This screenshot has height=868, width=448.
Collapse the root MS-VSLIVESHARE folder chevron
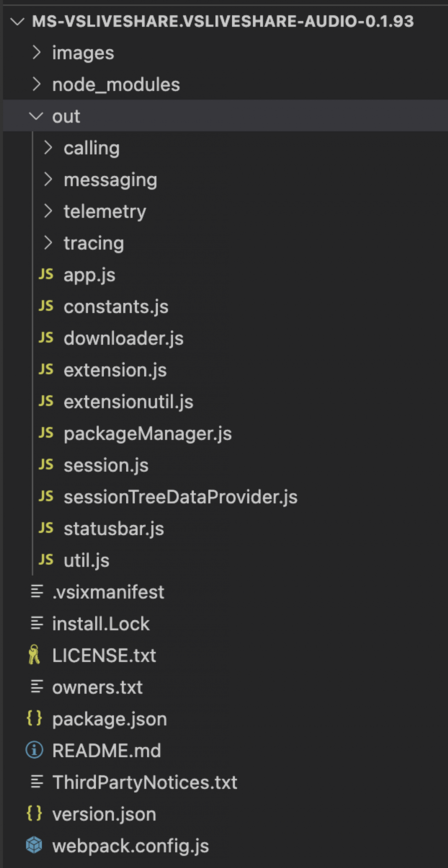click(x=18, y=22)
